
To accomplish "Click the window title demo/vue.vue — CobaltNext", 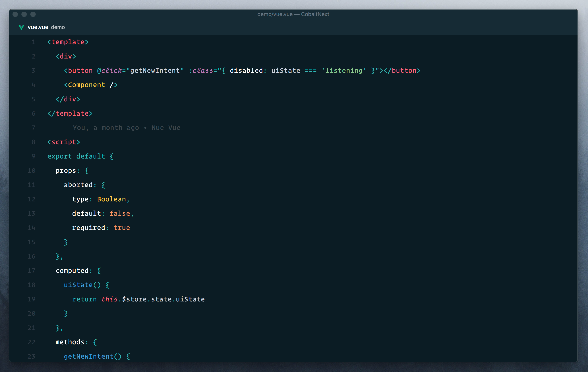I will (x=293, y=14).
